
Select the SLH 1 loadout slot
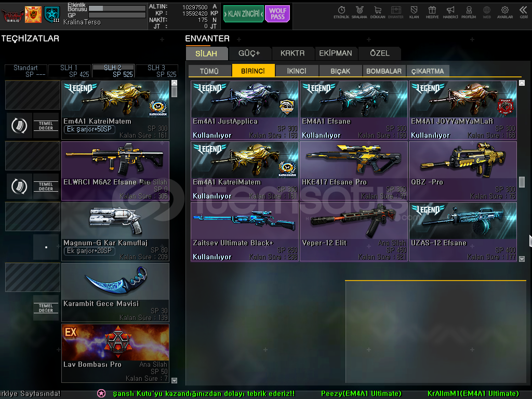click(x=70, y=71)
